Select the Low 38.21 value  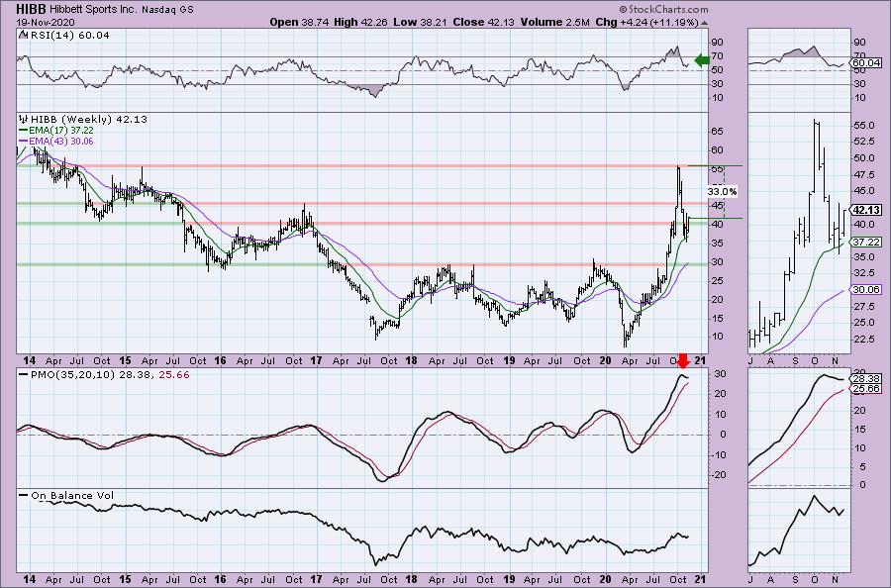point(420,22)
